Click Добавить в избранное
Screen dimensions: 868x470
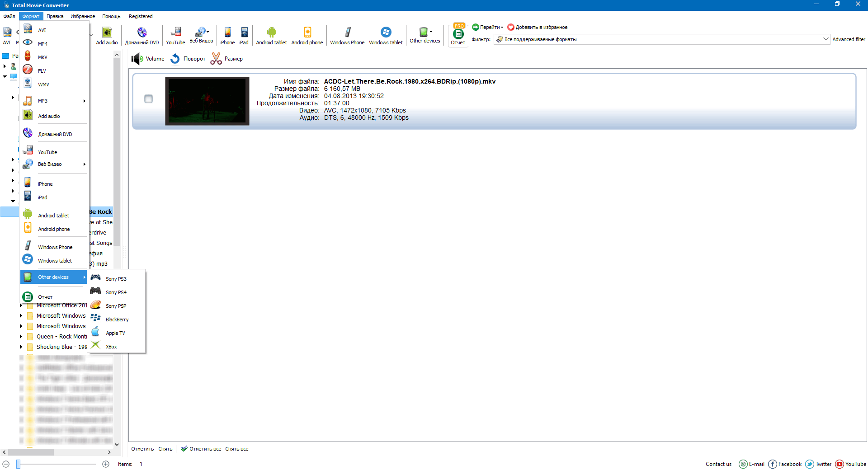pyautogui.click(x=538, y=27)
